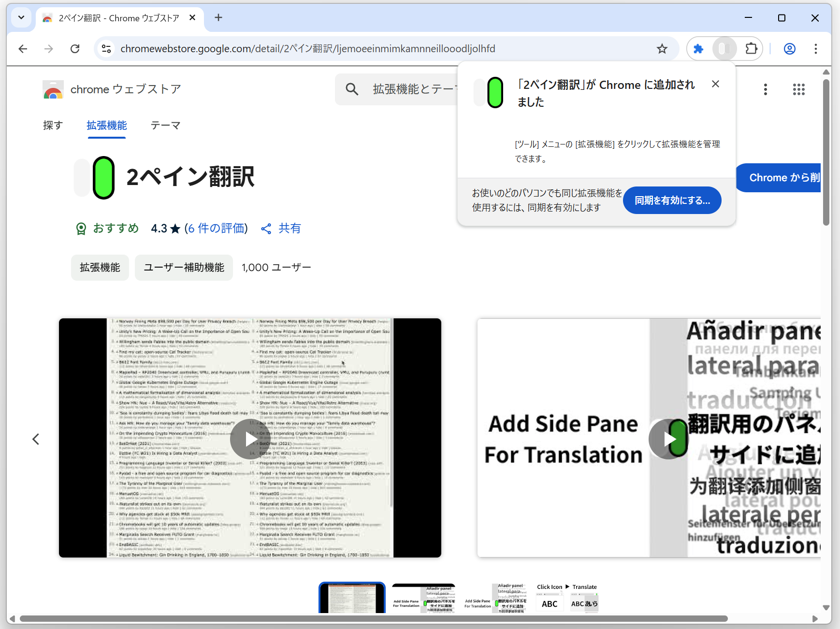Open the tab search chevron dropdown

click(21, 17)
